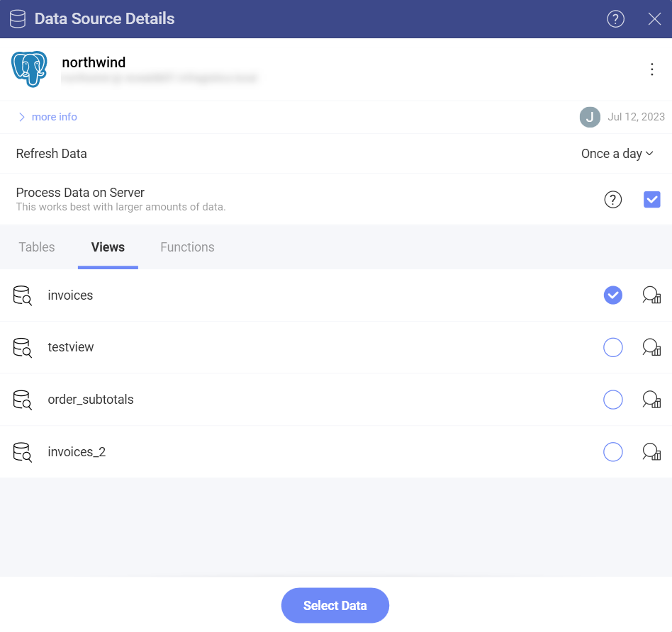672x632 pixels.
Task: Click the view icon beside invoices
Action: 22,295
